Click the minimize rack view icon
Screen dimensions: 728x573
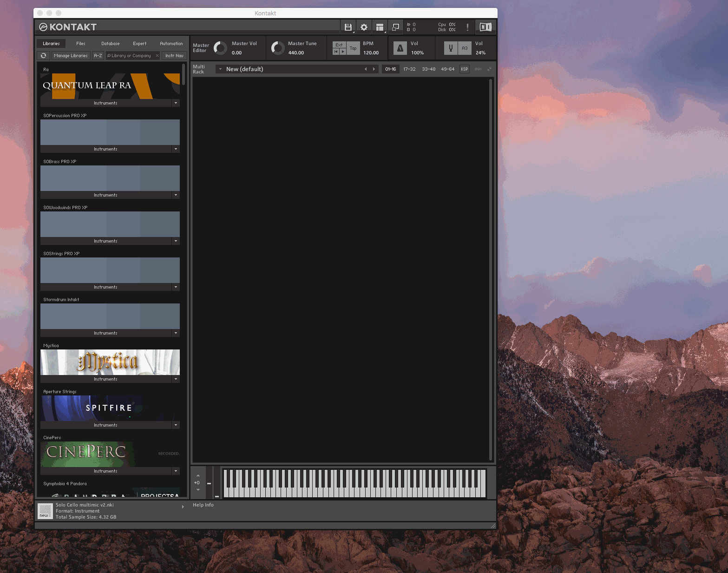[x=395, y=27]
